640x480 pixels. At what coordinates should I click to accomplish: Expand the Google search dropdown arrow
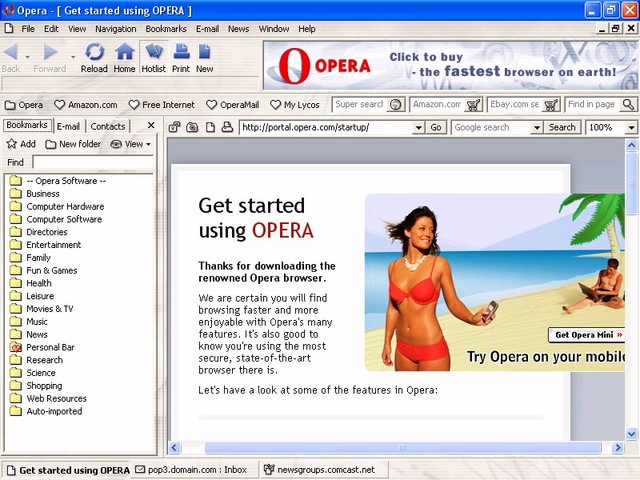click(537, 127)
